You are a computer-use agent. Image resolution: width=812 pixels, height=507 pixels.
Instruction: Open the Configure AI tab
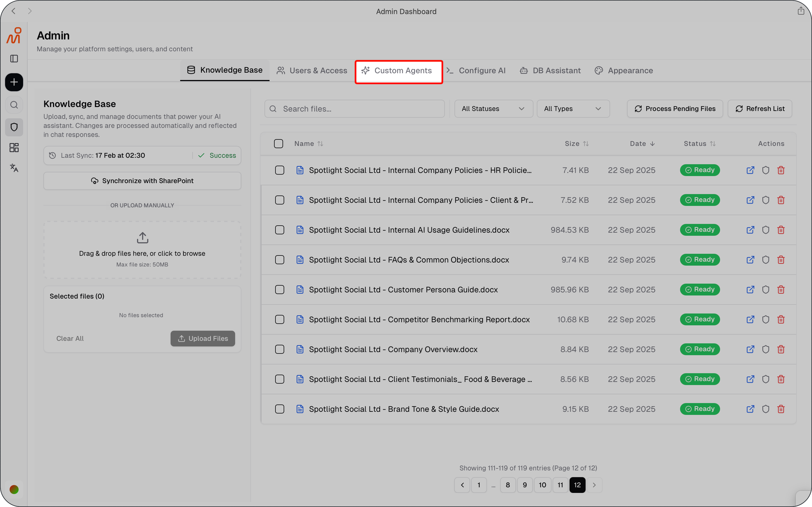pyautogui.click(x=476, y=71)
